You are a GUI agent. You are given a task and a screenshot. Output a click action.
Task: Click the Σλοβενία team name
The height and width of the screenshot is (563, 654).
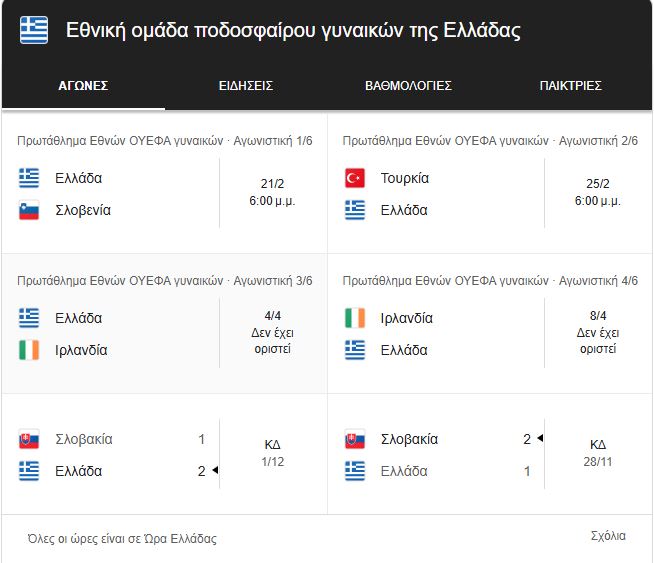click(x=83, y=210)
